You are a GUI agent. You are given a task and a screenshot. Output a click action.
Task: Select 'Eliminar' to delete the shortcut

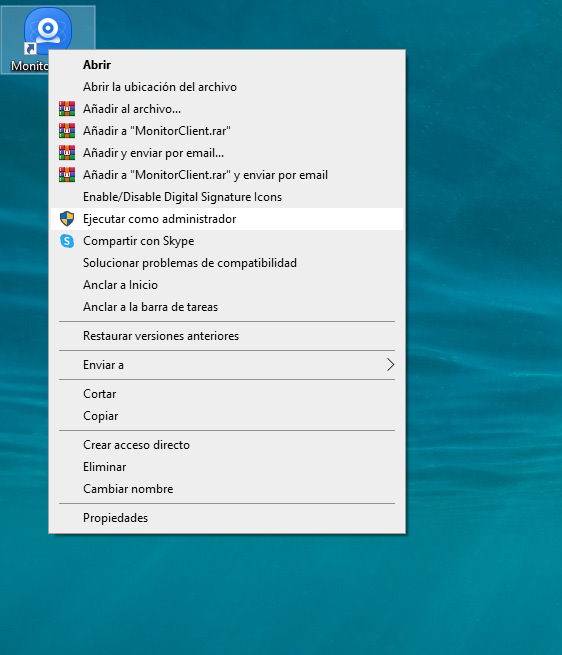[x=227, y=467]
